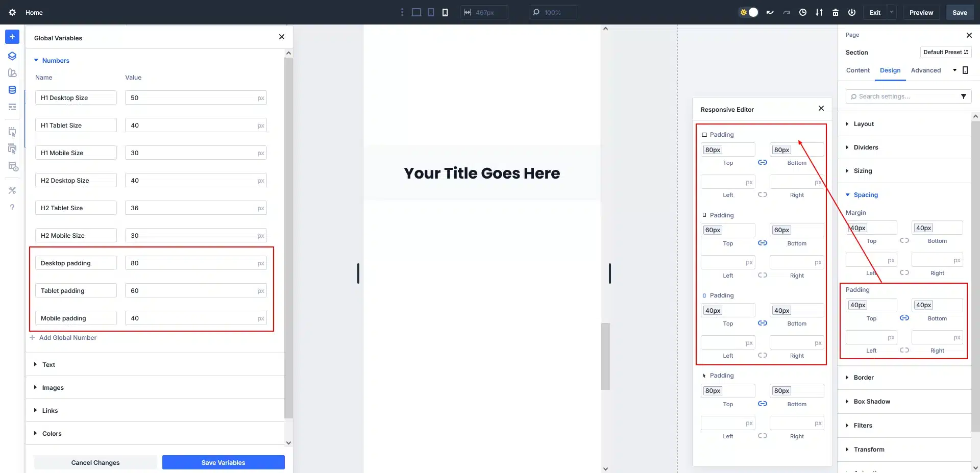
Task: Click the Save Variables button
Action: tap(223, 462)
